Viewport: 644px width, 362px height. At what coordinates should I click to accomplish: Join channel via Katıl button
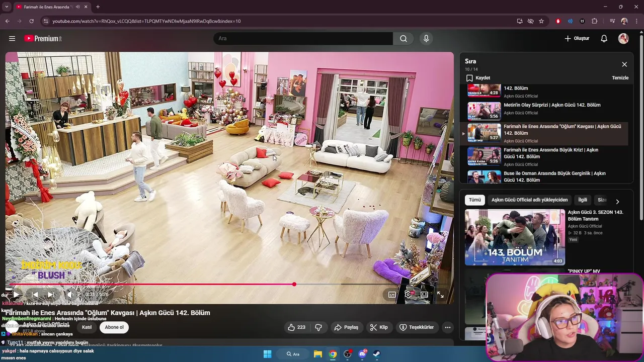pyautogui.click(x=87, y=327)
